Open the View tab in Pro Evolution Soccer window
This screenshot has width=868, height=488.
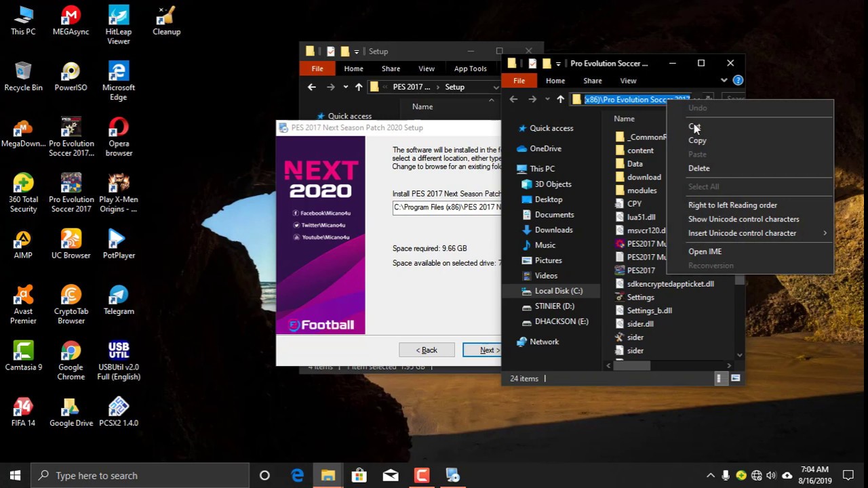pos(628,81)
